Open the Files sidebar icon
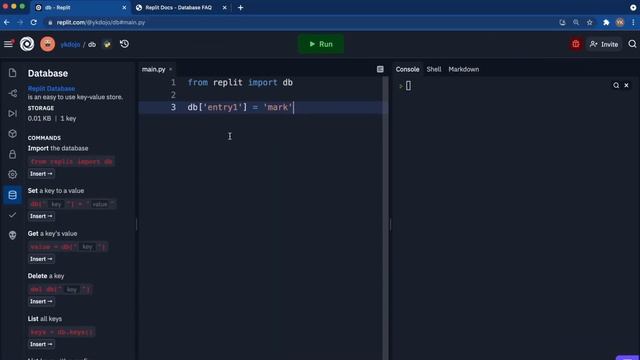This screenshot has width=640, height=360. (x=13, y=73)
